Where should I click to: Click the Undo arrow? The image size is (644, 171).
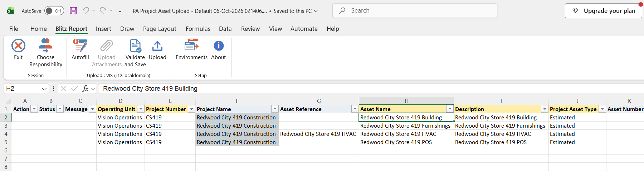(86, 11)
